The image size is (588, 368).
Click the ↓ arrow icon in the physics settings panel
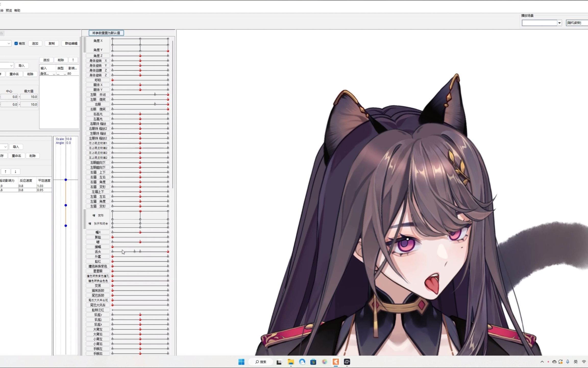point(16,171)
